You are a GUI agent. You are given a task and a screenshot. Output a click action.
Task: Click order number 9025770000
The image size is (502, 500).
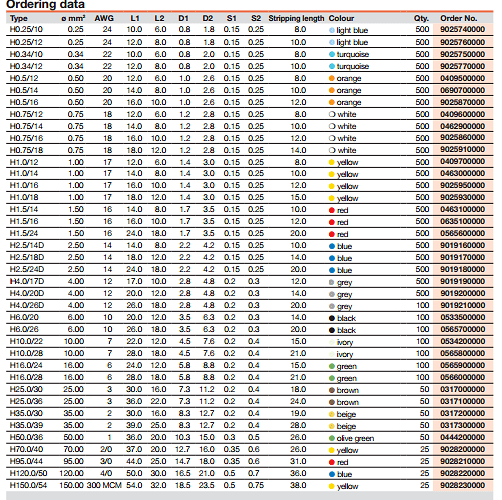(x=463, y=66)
